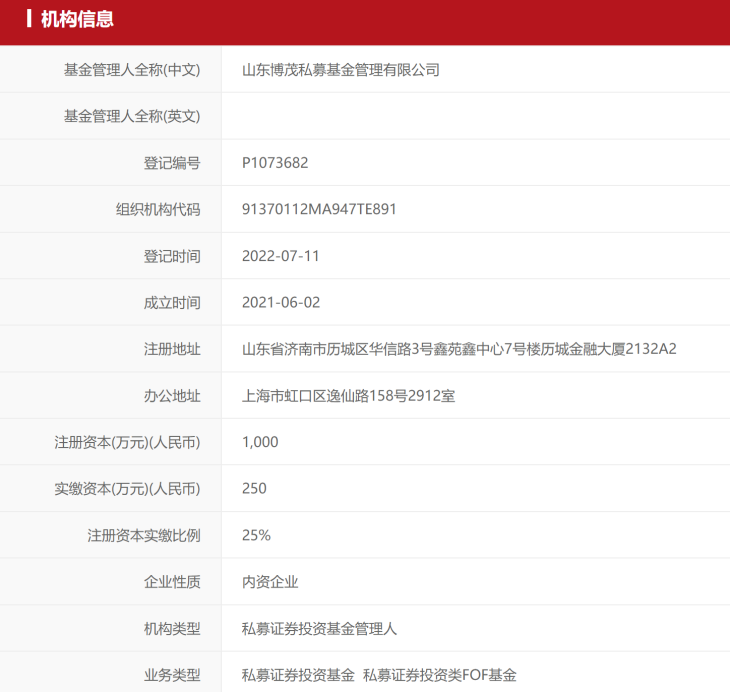Click the 注册地址 label
730x692 pixels.
tap(172, 349)
